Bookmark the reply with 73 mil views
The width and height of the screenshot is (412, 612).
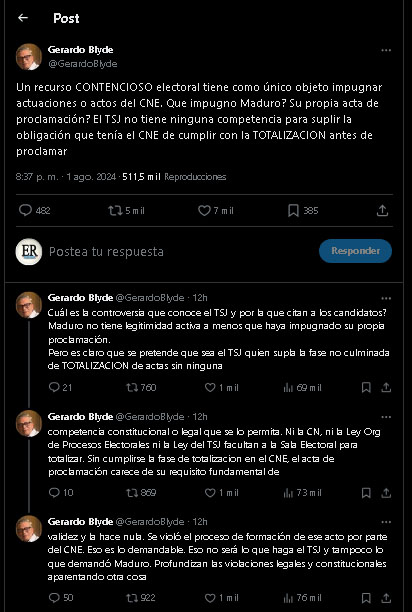(x=366, y=493)
